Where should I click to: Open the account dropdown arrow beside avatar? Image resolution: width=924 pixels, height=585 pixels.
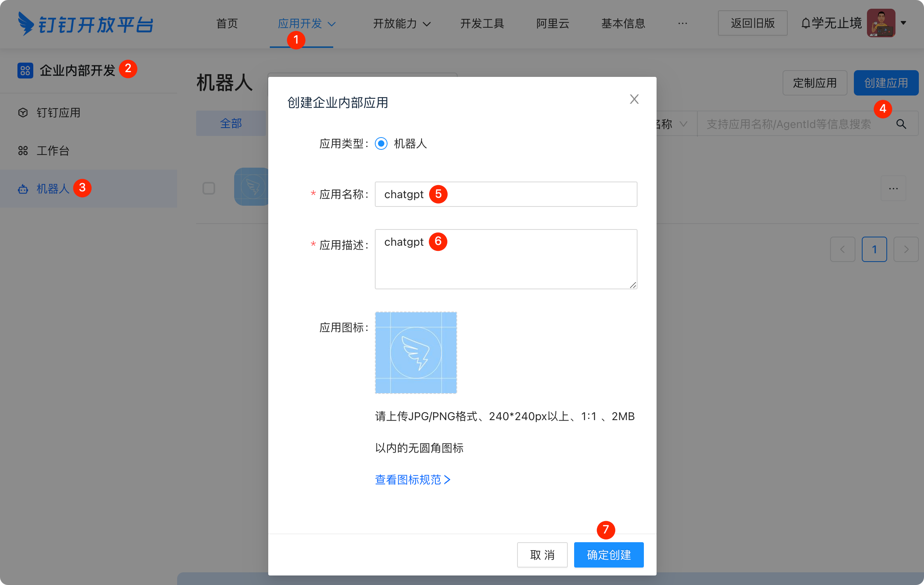click(x=903, y=23)
